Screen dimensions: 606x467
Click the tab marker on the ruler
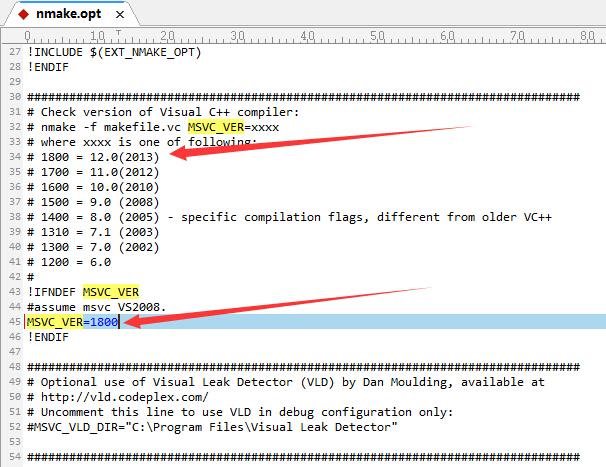point(118,33)
